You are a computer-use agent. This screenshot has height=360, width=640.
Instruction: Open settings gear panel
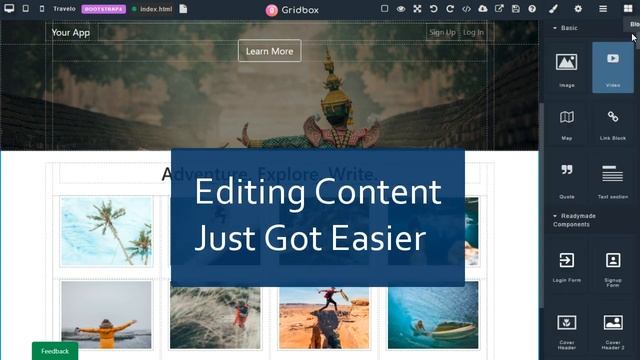point(578,9)
